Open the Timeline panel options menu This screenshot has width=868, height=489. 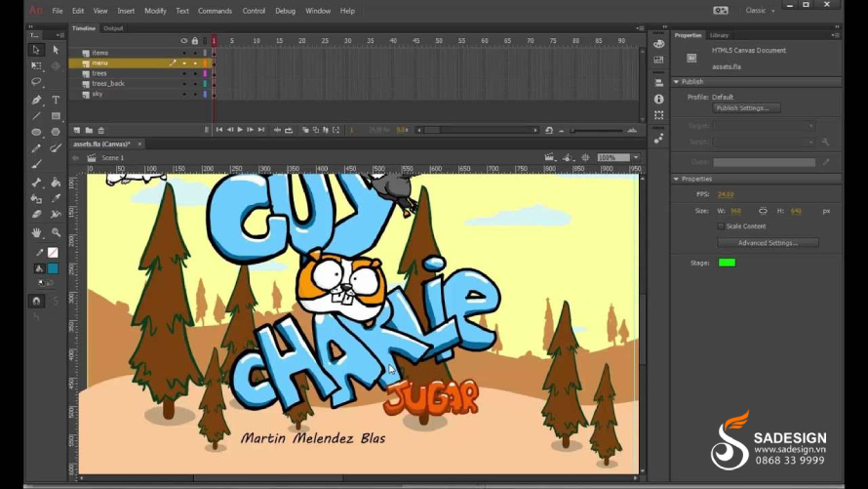coord(641,28)
